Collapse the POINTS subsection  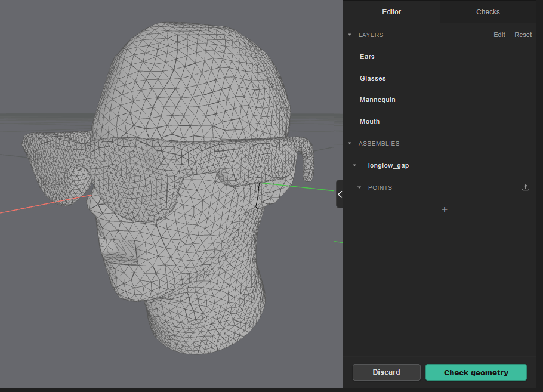(x=359, y=187)
